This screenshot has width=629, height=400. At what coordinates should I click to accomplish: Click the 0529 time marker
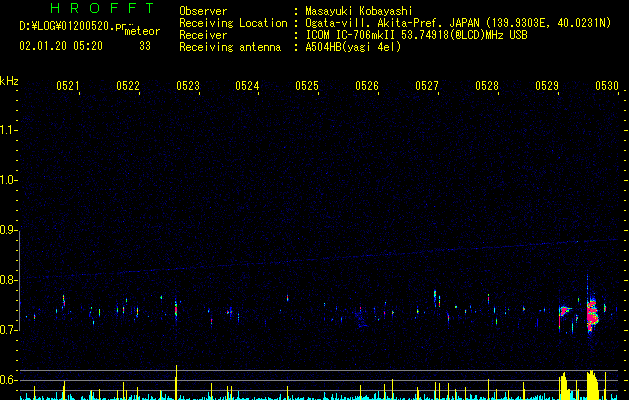547,85
